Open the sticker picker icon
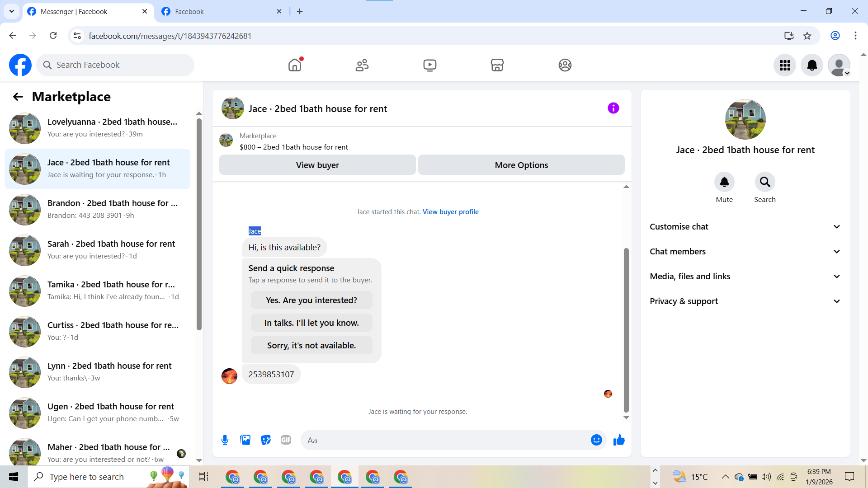 [x=266, y=440]
